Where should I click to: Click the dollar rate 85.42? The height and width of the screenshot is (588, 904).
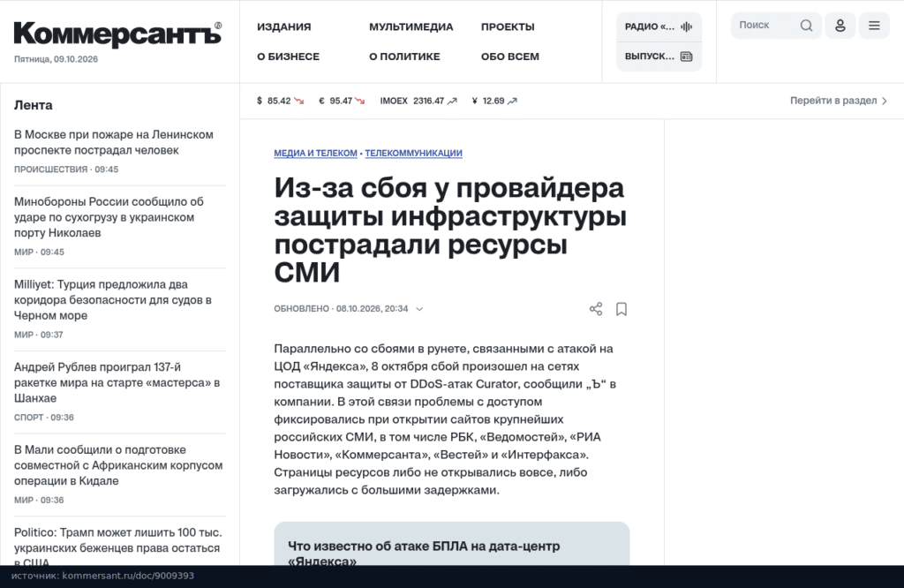(x=279, y=101)
